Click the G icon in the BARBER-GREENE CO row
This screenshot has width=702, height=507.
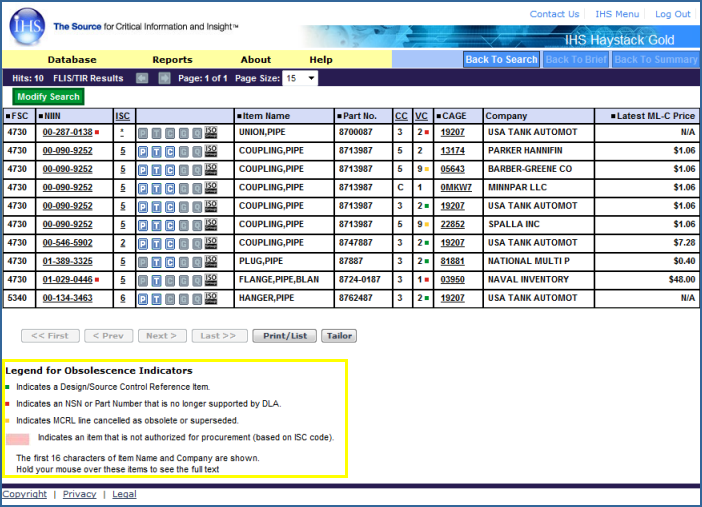coord(184,170)
